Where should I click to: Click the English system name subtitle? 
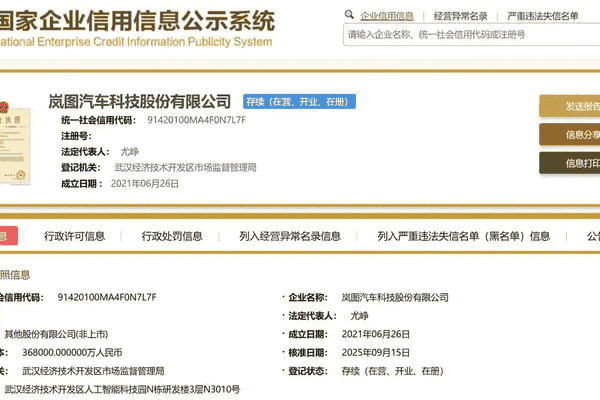tap(136, 42)
